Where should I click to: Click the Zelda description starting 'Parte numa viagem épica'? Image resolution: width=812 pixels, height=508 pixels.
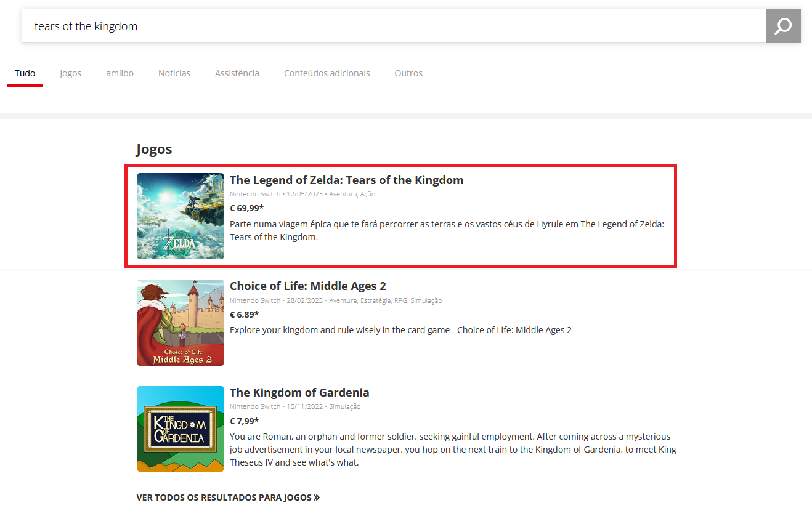447,230
